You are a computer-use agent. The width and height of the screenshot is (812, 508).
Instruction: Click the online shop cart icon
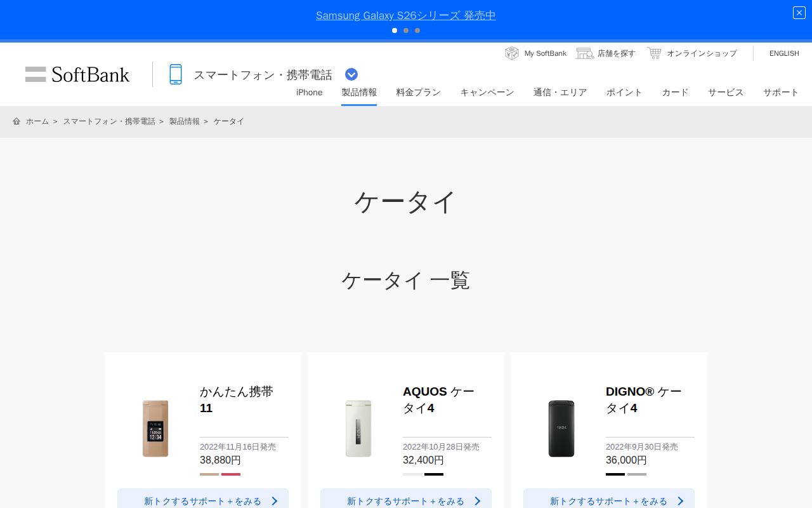[654, 53]
